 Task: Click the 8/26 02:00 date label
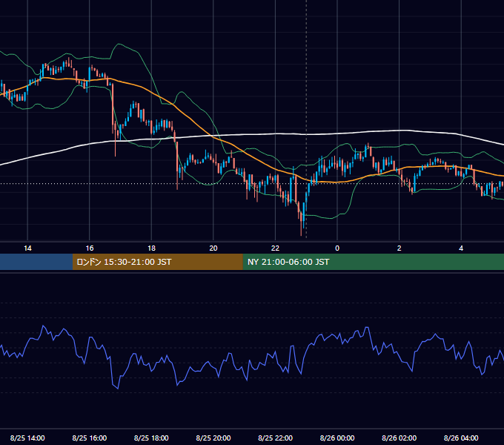(399, 438)
